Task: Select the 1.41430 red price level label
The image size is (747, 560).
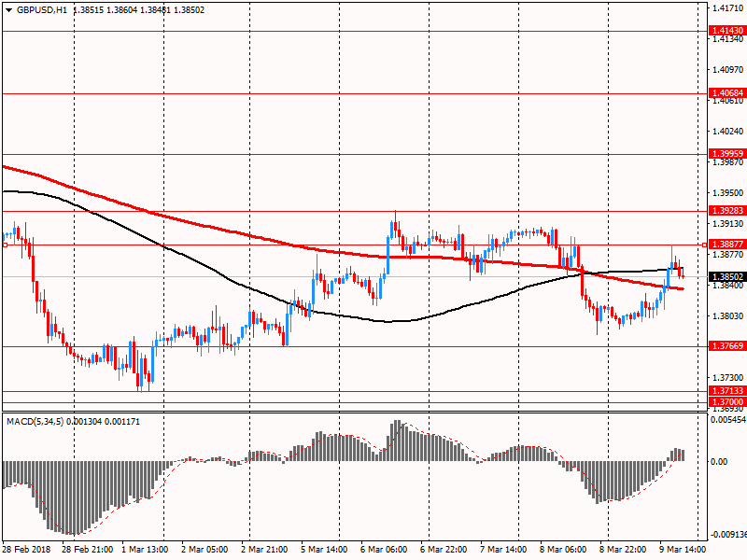Action: tap(727, 31)
